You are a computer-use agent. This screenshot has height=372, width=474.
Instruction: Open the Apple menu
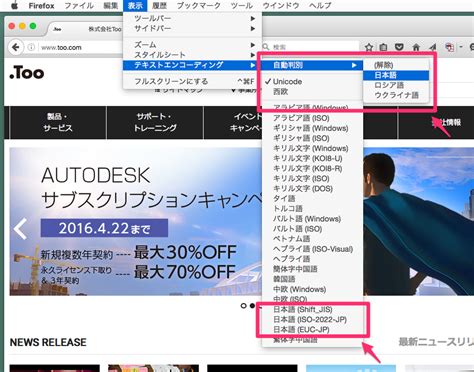point(14,5)
